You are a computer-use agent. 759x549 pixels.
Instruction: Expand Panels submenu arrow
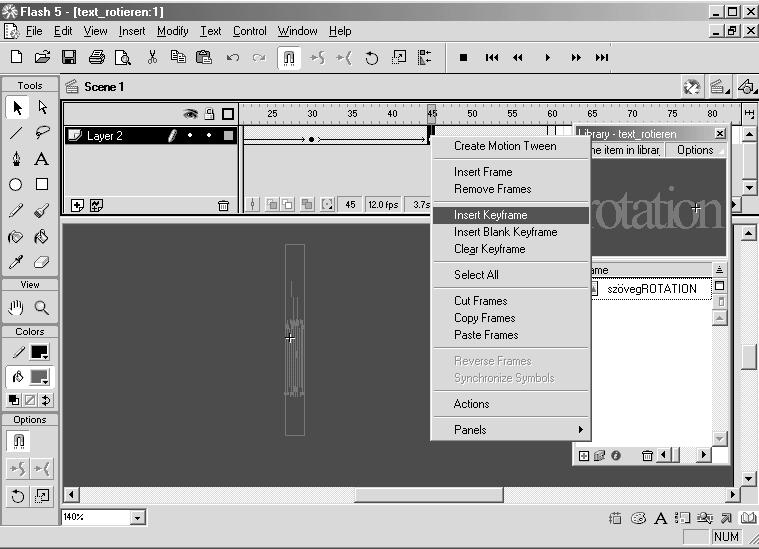pyautogui.click(x=580, y=429)
